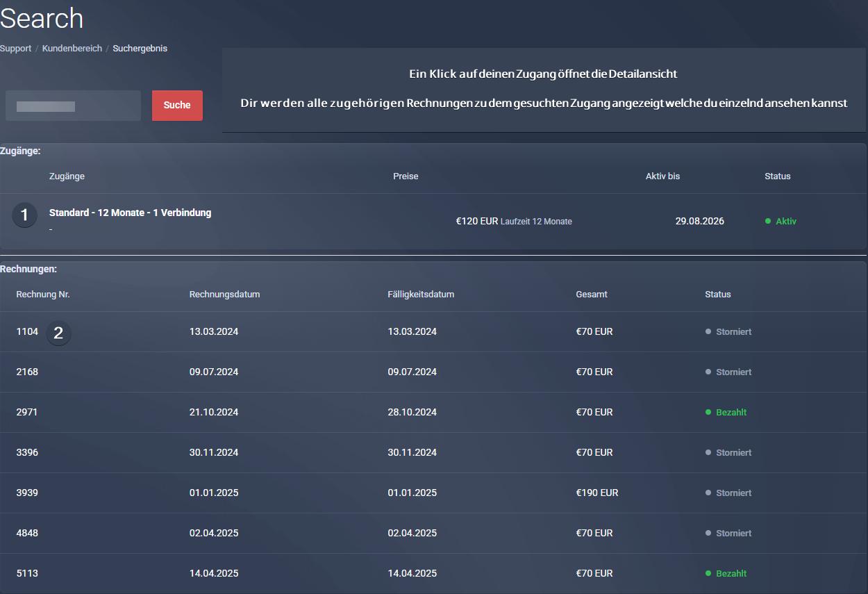Viewport: 868px width, 594px height.
Task: Open invoice number 2971
Action: pos(27,413)
